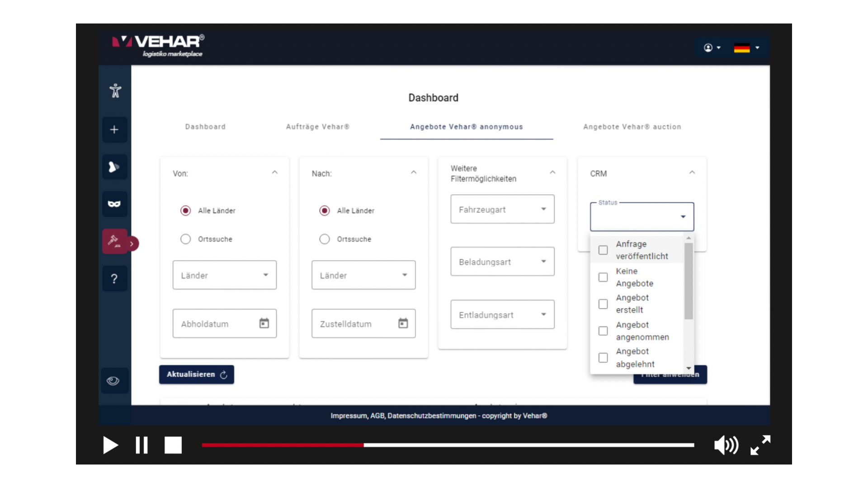Check the Anfrage veröffentlicht checkbox

coord(603,250)
